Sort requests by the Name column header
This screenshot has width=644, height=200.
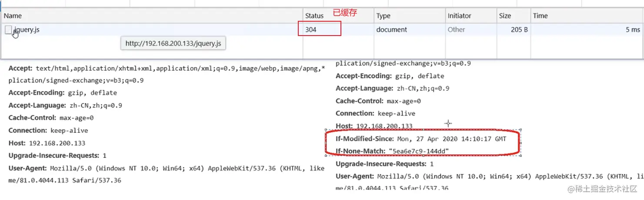[x=13, y=16]
